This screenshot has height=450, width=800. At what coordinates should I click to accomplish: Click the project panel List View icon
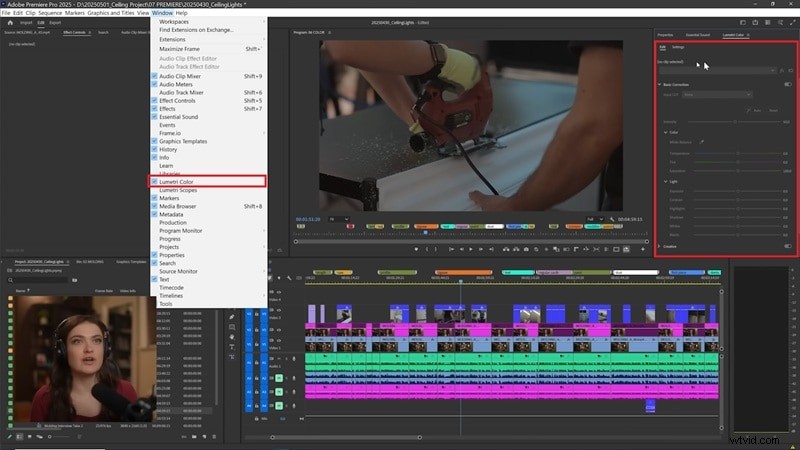click(19, 437)
